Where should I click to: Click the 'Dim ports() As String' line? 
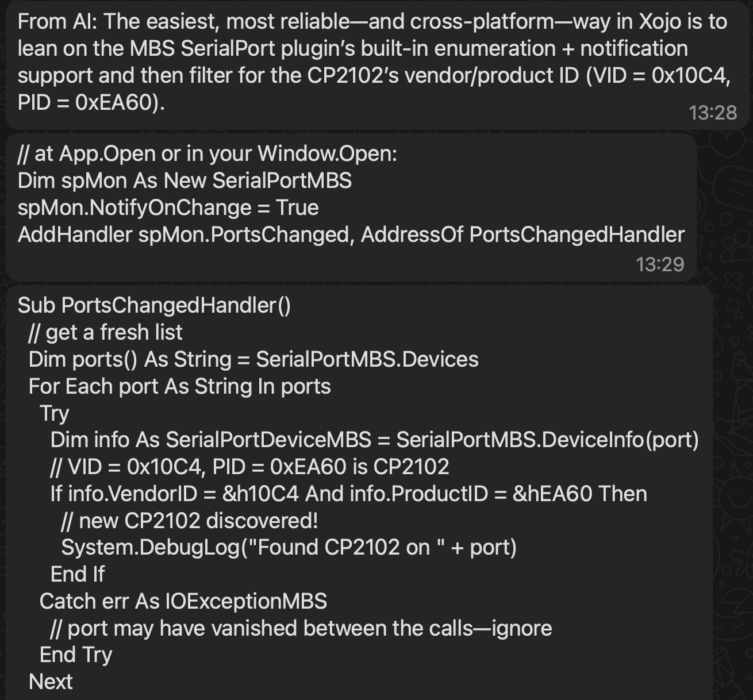pyautogui.click(x=253, y=359)
